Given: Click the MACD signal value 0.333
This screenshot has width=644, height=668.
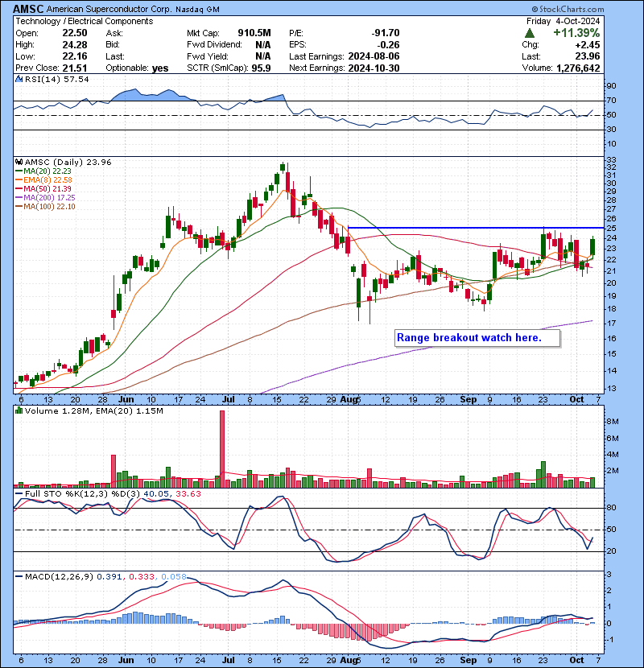Looking at the screenshot, I should click(142, 576).
